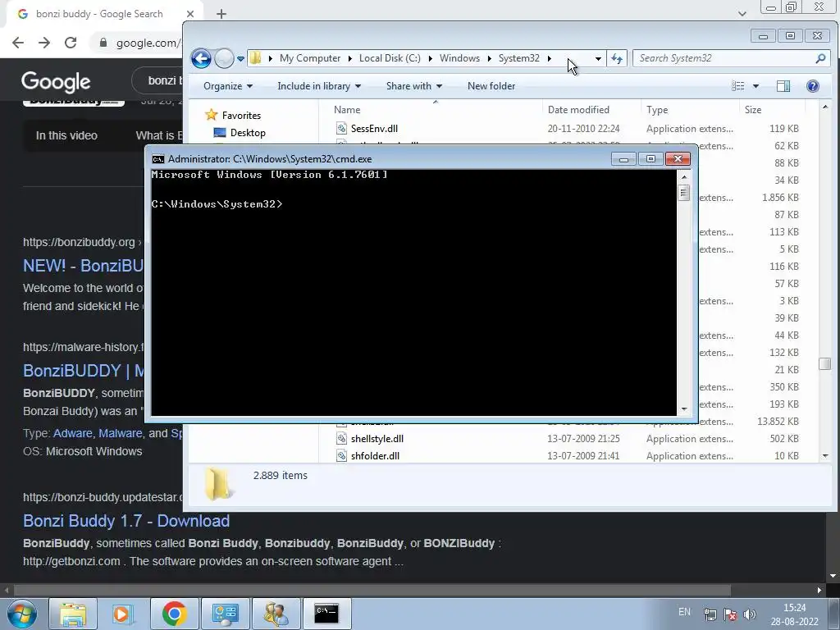The height and width of the screenshot is (630, 840).
Task: Click the Google logo
Action: pyautogui.click(x=56, y=82)
